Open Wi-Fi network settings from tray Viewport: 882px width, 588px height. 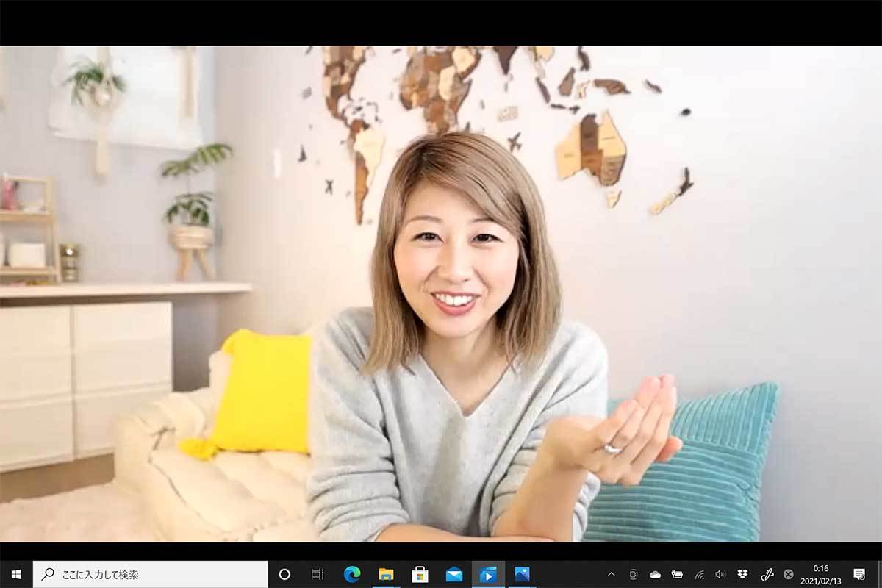[x=699, y=574]
